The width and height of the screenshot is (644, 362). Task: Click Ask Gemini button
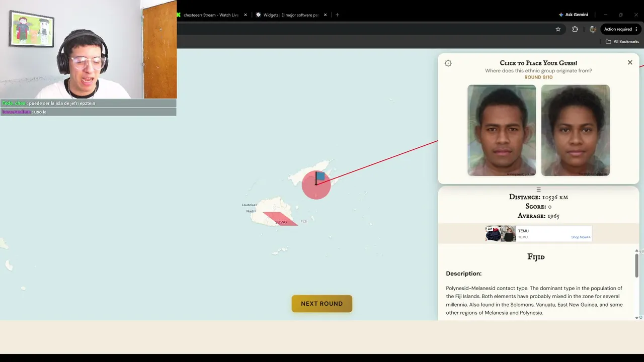573,15
